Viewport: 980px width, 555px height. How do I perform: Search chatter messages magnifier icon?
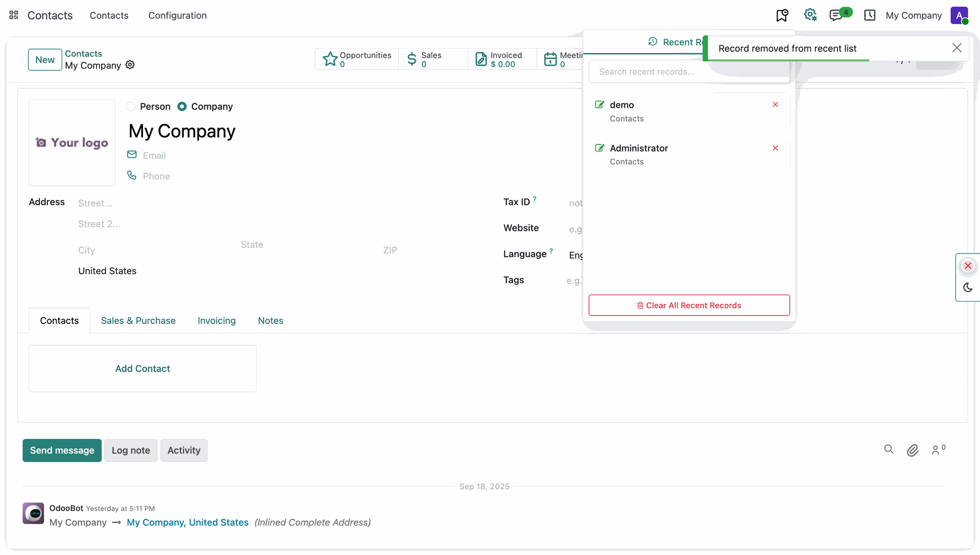tap(889, 449)
